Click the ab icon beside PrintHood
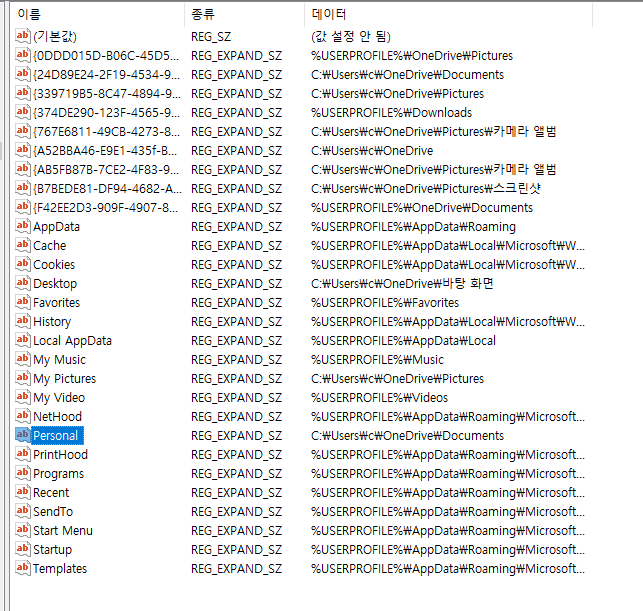Image resolution: width=643 pixels, height=611 pixels. (23, 454)
